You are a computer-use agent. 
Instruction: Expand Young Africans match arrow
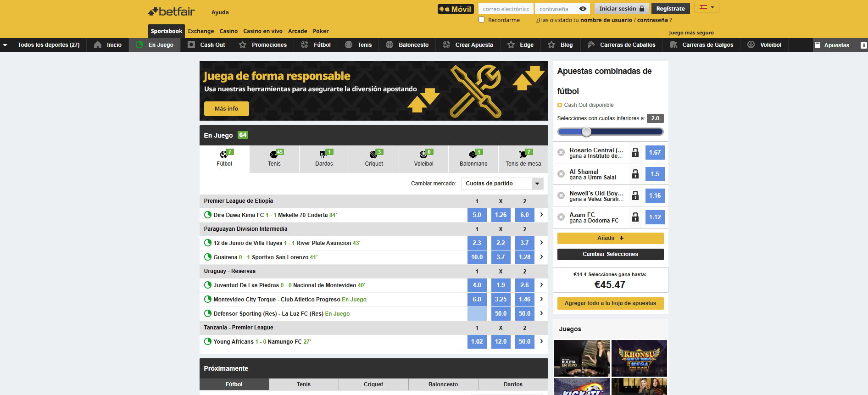click(541, 341)
